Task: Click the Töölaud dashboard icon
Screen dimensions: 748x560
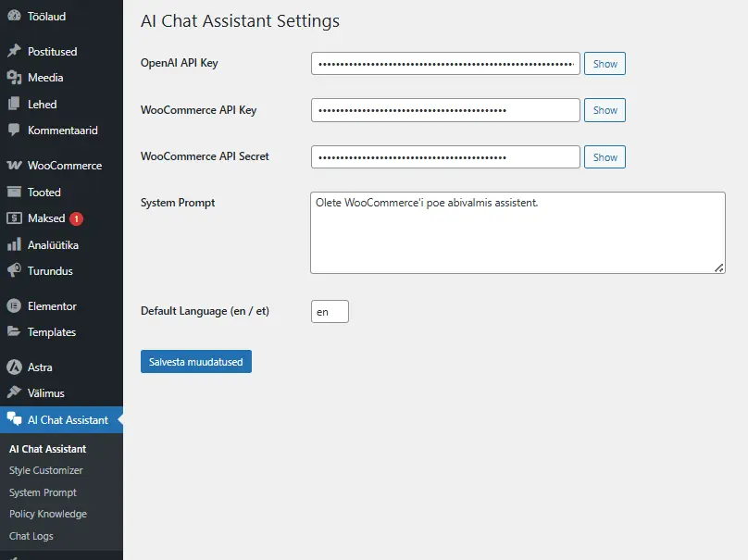Action: click(x=14, y=16)
